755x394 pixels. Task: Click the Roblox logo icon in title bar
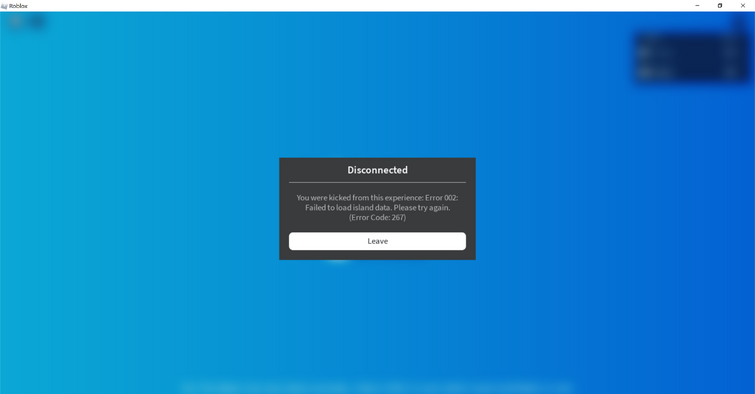pos(4,6)
